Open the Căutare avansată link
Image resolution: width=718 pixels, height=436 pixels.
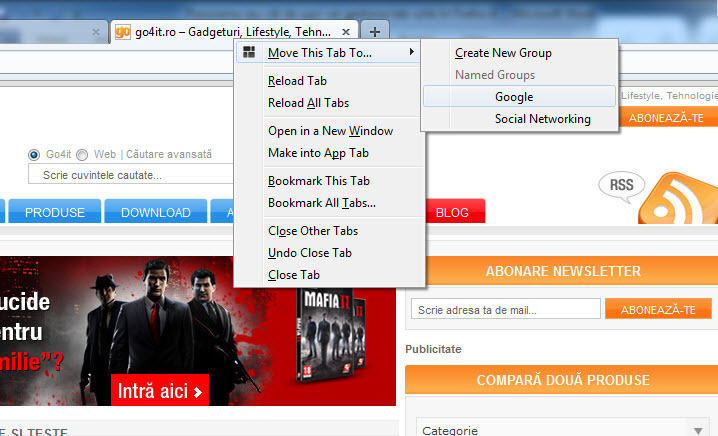(x=169, y=154)
